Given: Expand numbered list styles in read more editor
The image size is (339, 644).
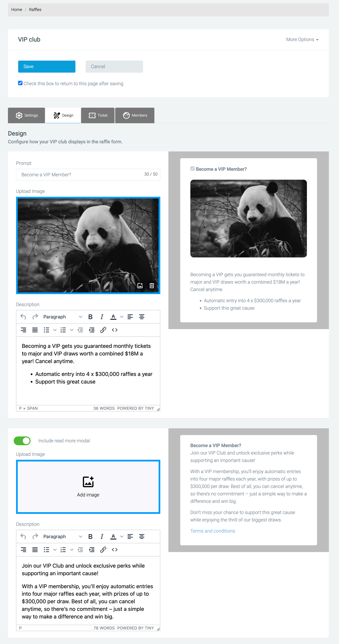Looking at the screenshot, I should coord(72,550).
